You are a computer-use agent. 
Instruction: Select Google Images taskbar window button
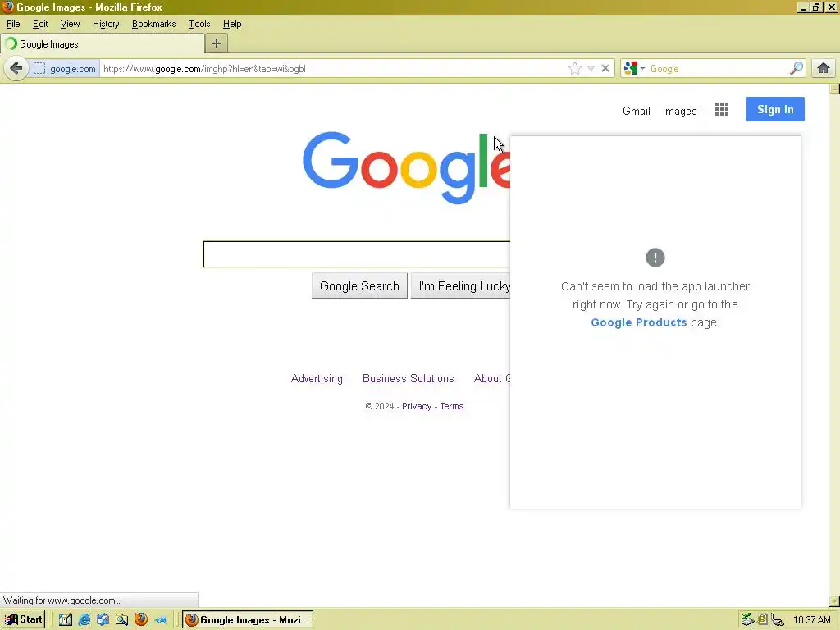pos(248,620)
